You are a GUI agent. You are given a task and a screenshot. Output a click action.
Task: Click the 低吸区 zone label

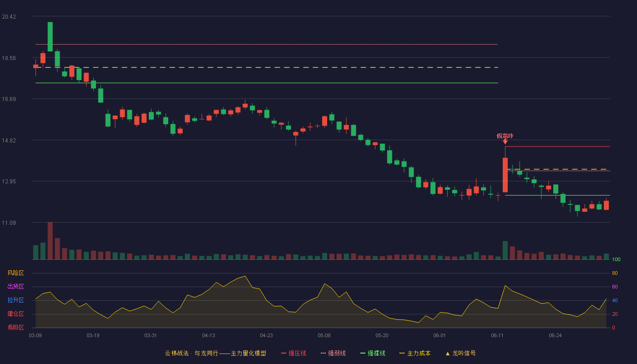[15, 328]
